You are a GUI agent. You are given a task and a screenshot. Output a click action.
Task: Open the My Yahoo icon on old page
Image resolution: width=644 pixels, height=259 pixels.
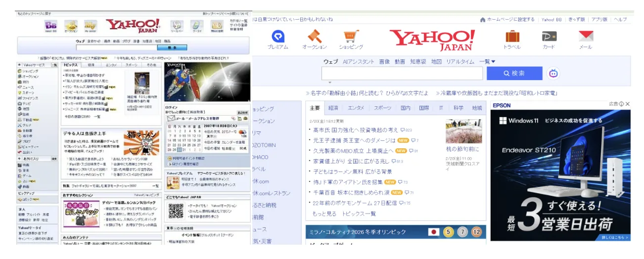[x=90, y=25]
